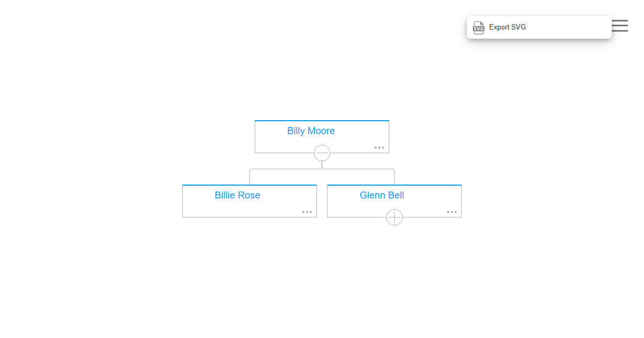Open the hamburger menu icon
The width and height of the screenshot is (644, 338).
[620, 26]
